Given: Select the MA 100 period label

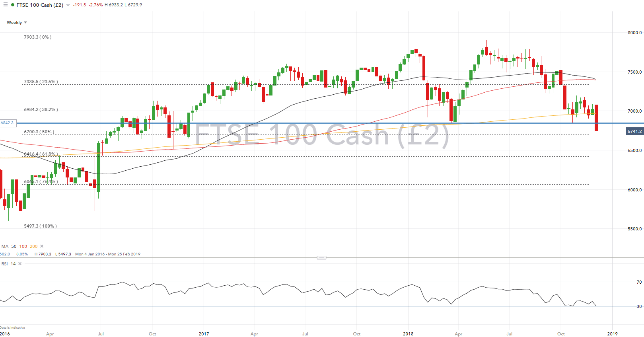Looking at the screenshot, I should click(x=23, y=246).
